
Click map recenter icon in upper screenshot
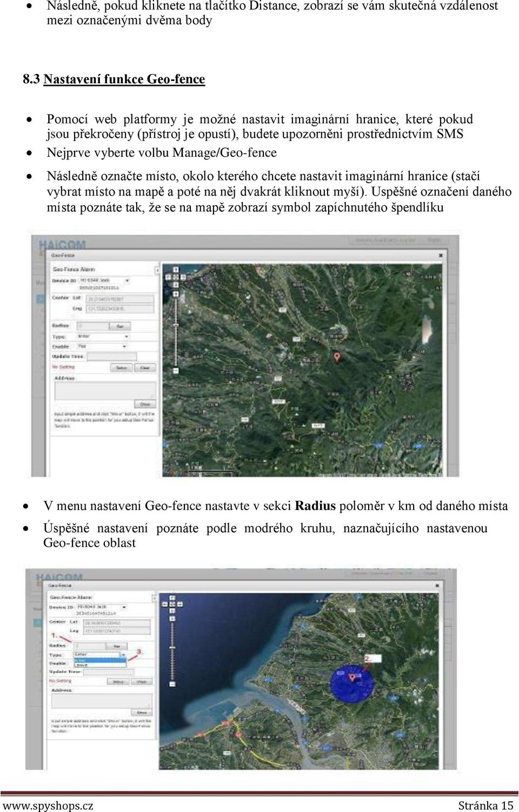coord(176,277)
